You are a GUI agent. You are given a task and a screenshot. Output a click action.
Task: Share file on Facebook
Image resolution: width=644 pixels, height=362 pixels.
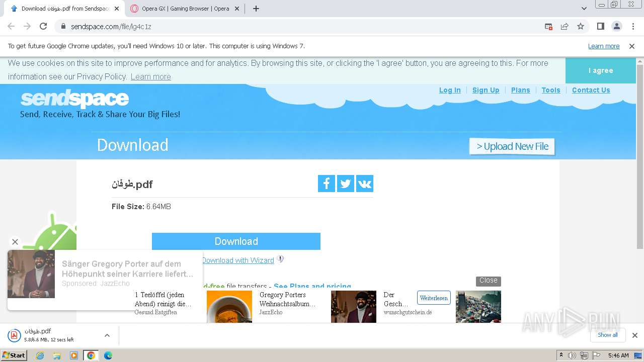coord(327,184)
